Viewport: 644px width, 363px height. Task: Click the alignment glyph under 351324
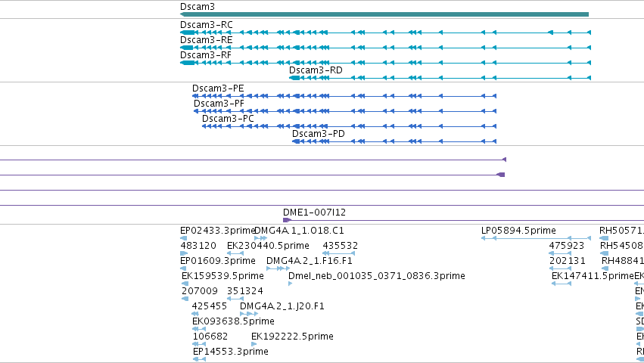coord(235,299)
